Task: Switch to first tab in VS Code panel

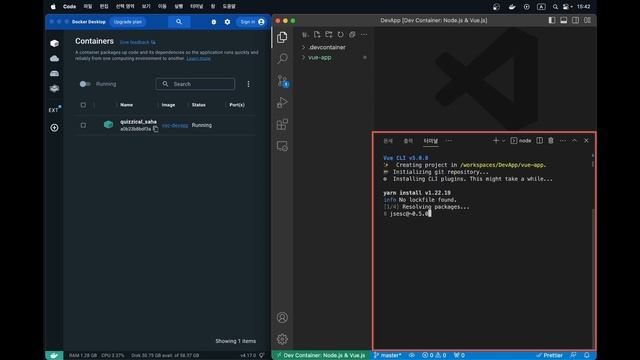Action: [x=388, y=141]
